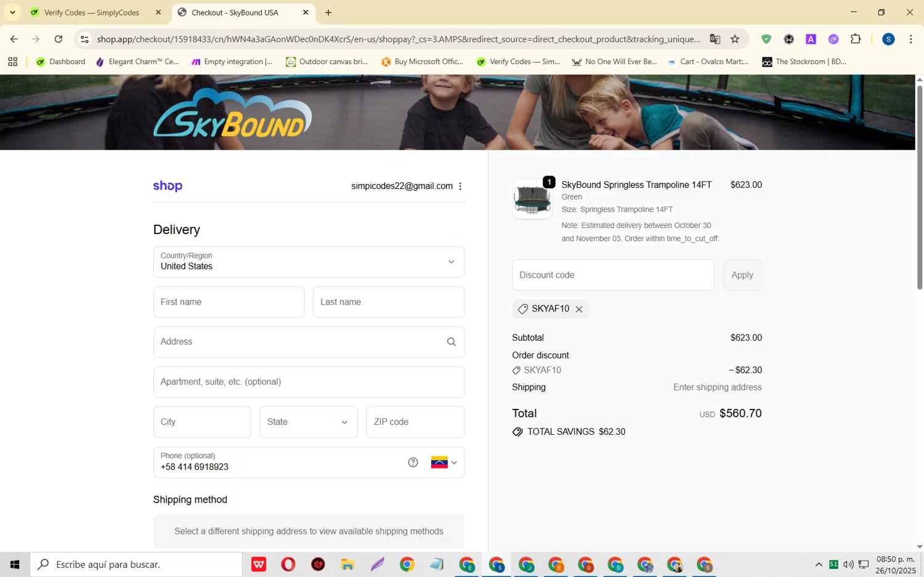
Task: Click the ZIP code field
Action: point(415,422)
